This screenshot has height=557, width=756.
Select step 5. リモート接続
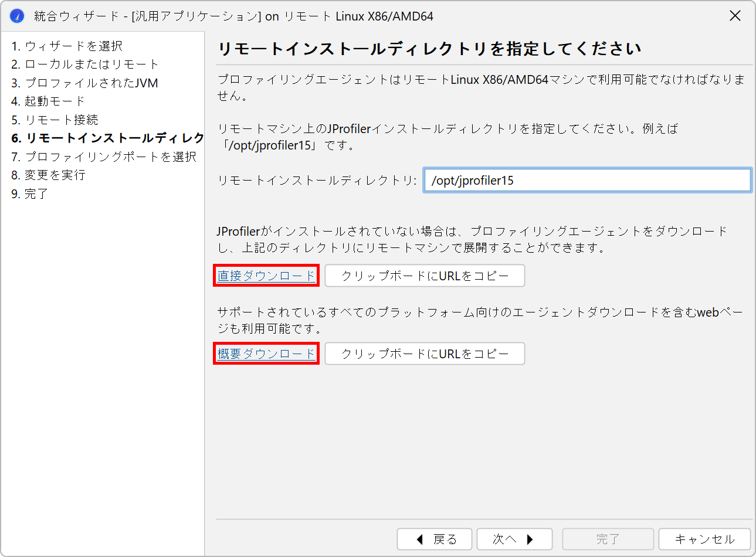point(55,120)
